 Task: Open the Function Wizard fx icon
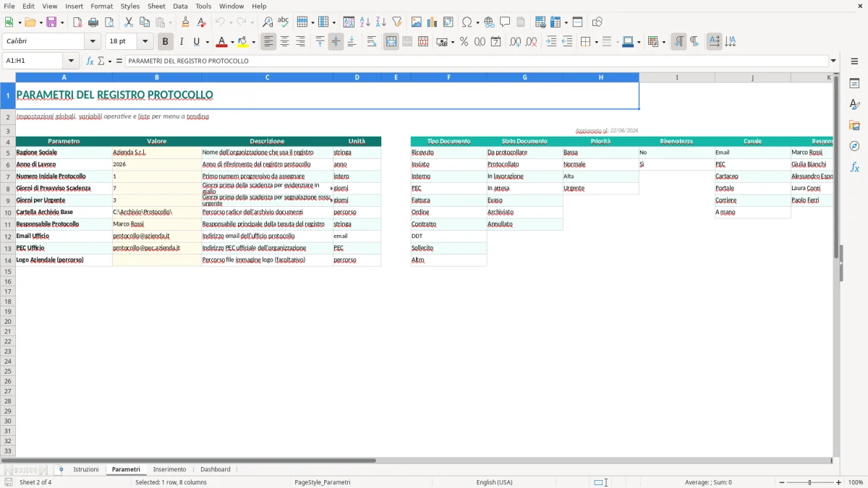coord(90,61)
